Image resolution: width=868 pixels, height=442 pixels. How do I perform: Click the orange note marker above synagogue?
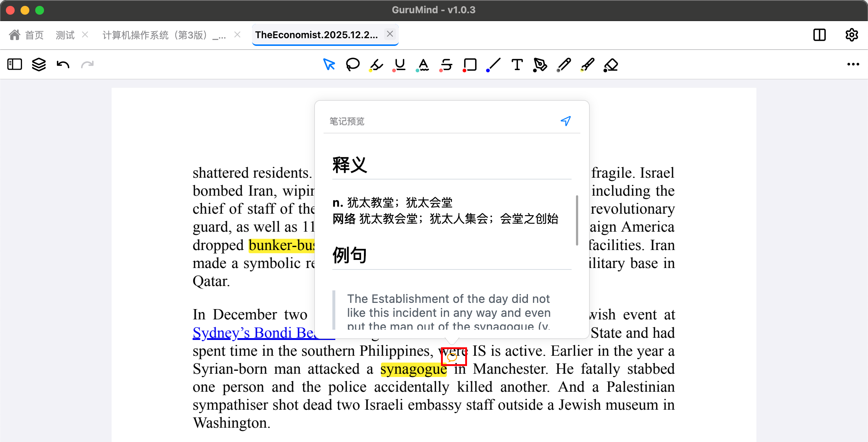452,357
